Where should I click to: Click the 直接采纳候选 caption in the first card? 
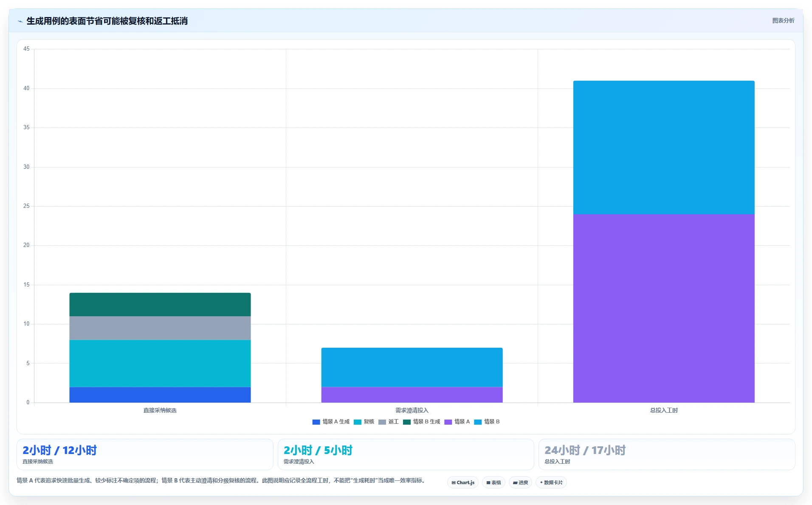coord(38,462)
